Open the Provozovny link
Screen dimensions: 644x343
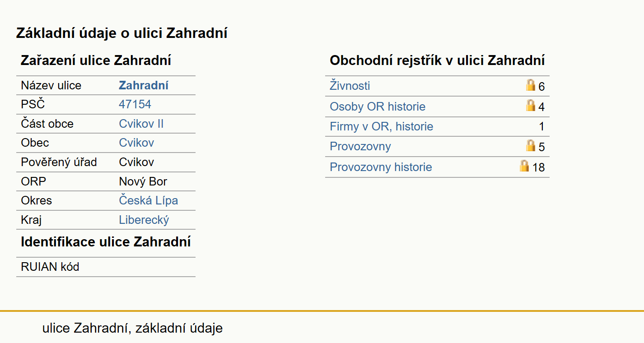point(360,146)
